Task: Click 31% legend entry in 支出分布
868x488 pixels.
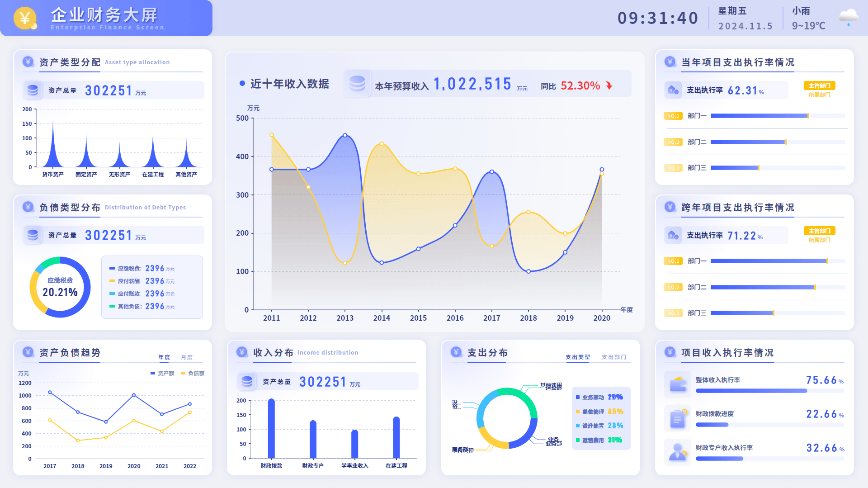Action: coord(599,440)
